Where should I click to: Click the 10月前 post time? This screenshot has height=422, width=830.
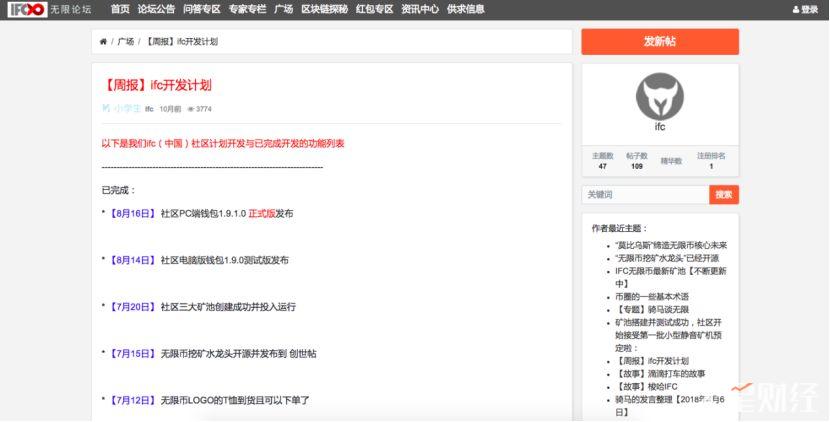point(170,109)
